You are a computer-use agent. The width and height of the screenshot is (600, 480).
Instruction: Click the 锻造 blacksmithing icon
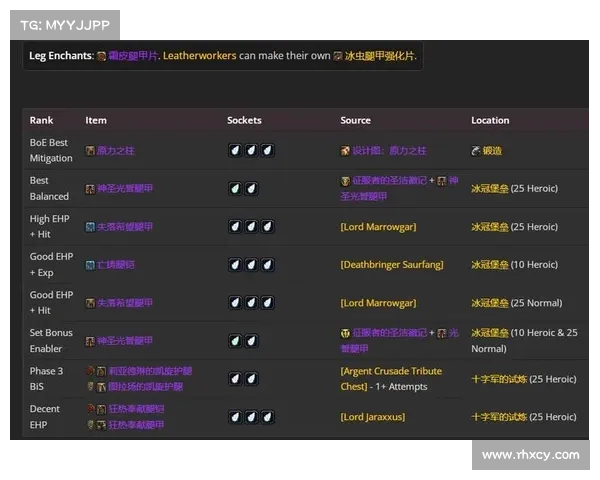pyautogui.click(x=476, y=150)
